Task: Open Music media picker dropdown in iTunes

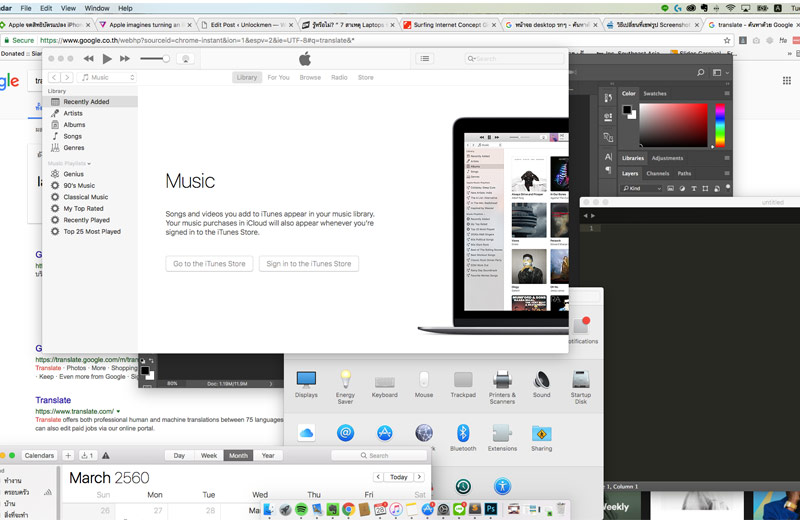Action: pos(108,78)
